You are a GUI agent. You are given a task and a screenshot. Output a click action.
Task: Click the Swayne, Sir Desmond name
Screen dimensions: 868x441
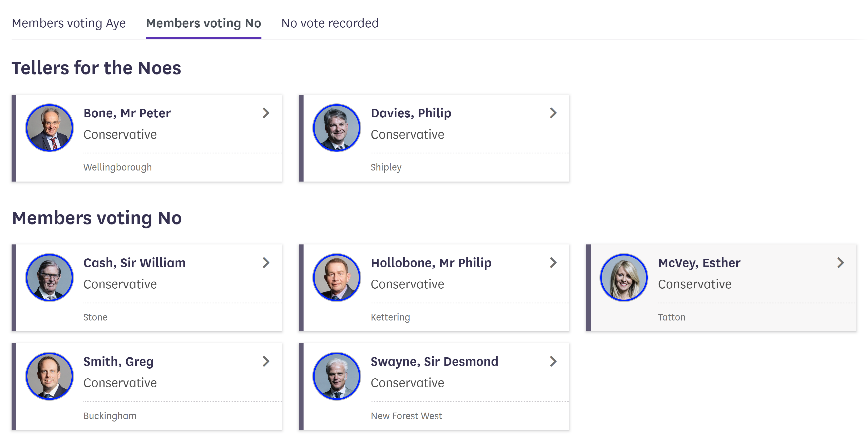coord(434,362)
